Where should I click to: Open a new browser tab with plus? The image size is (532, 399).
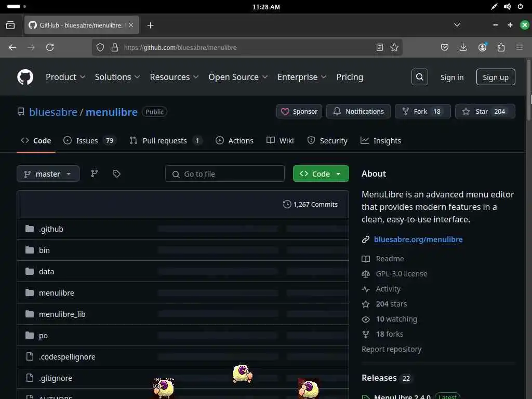point(150,25)
